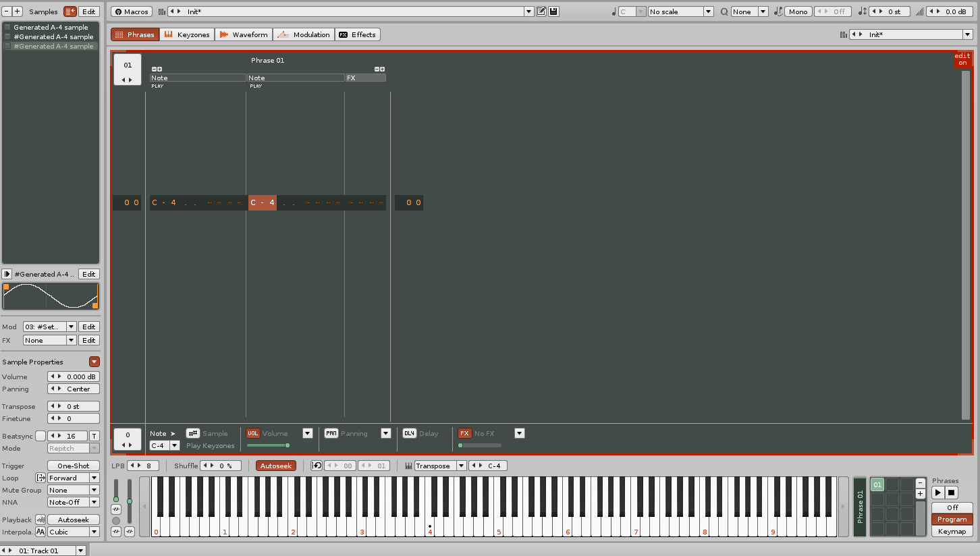This screenshot has width=980, height=556.
Task: Edit the FX chain
Action: pyautogui.click(x=89, y=340)
